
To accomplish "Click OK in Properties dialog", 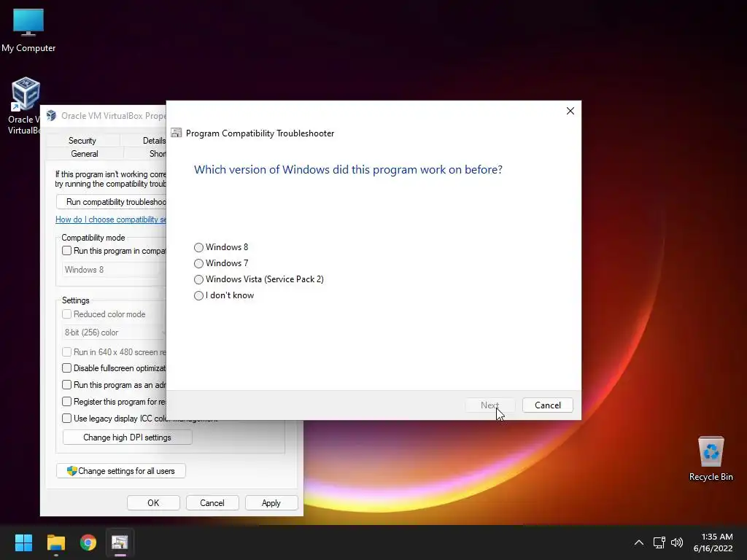I will 153,503.
